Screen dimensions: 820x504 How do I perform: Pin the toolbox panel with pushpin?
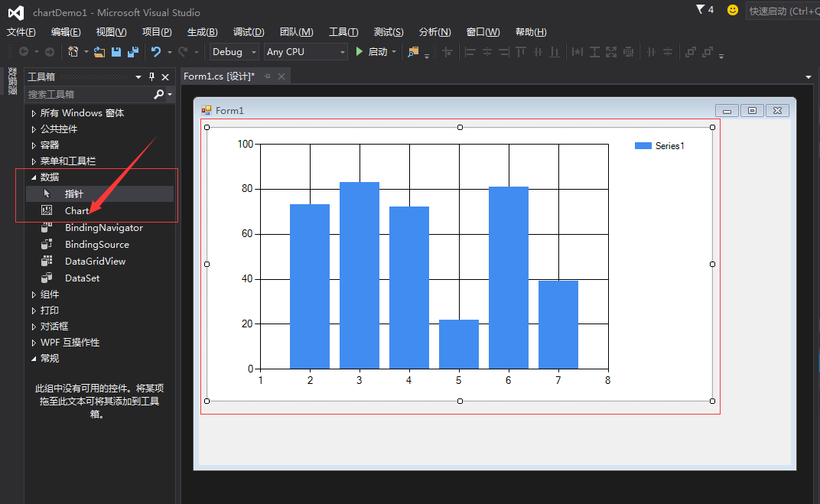[x=151, y=76]
